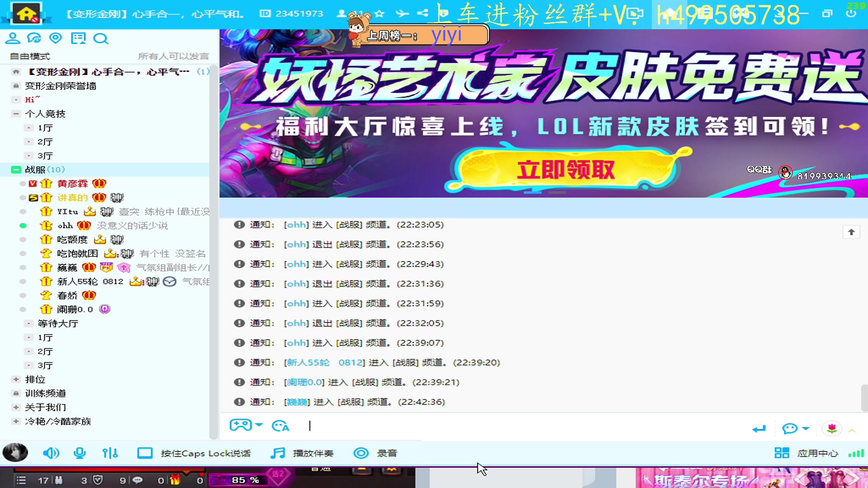Select user 巍巍 in channel list

pyautogui.click(x=67, y=267)
